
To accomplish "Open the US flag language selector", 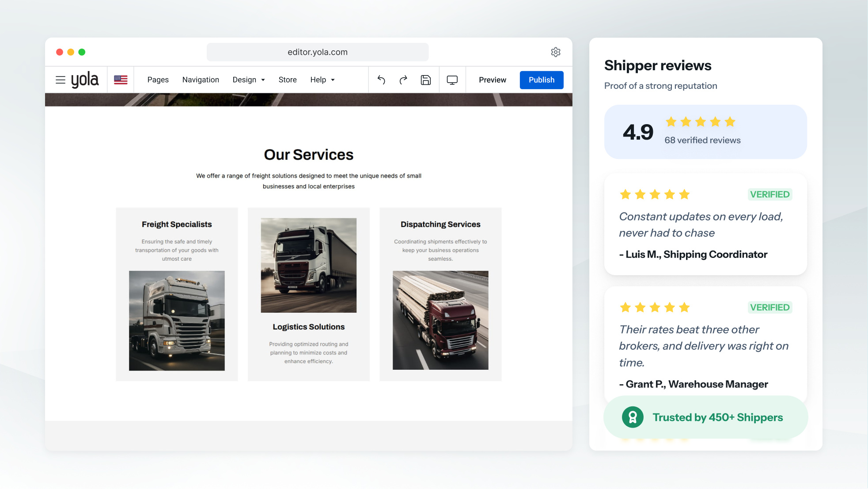I will pos(121,80).
